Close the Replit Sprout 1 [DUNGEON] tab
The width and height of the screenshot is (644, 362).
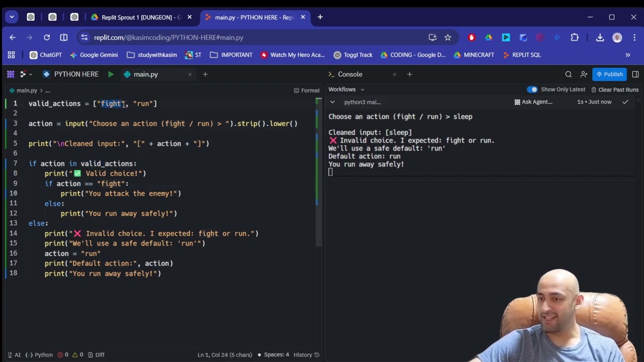[x=189, y=17]
